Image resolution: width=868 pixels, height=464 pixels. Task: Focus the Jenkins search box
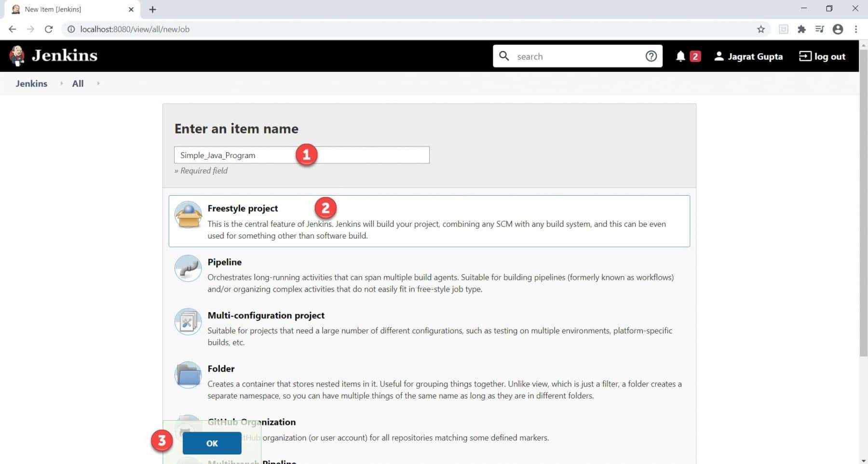[x=577, y=56]
